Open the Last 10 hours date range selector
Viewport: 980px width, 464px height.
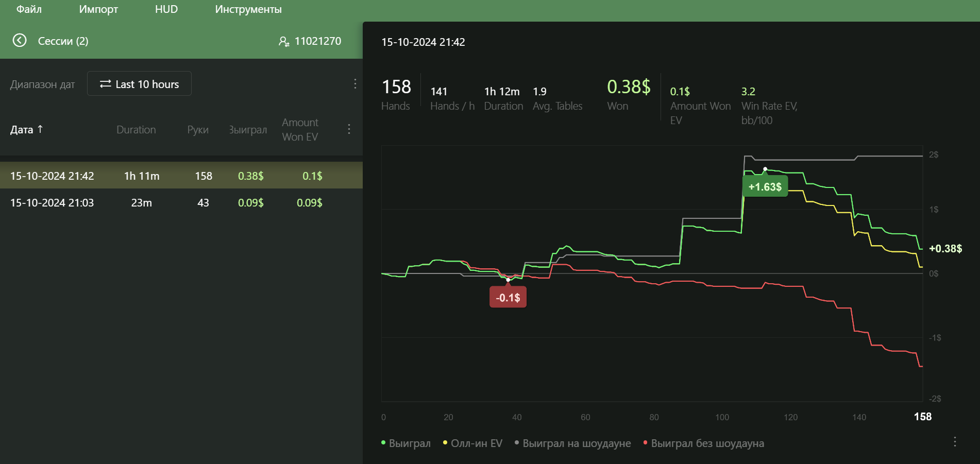(x=139, y=83)
